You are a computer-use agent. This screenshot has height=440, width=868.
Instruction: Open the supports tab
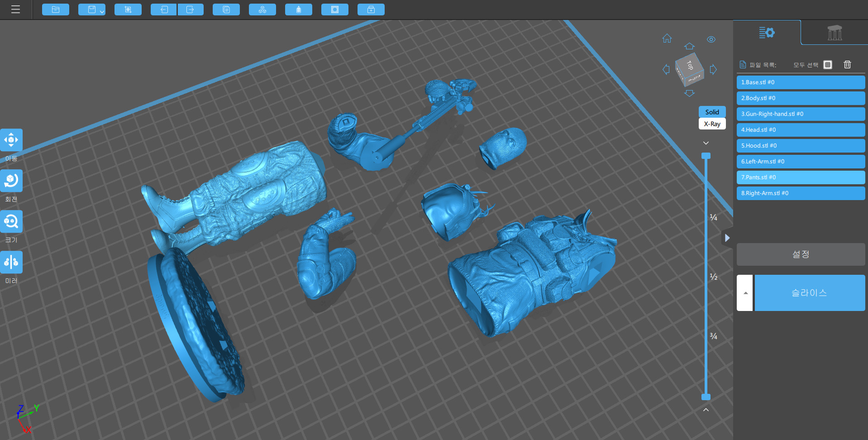click(835, 33)
